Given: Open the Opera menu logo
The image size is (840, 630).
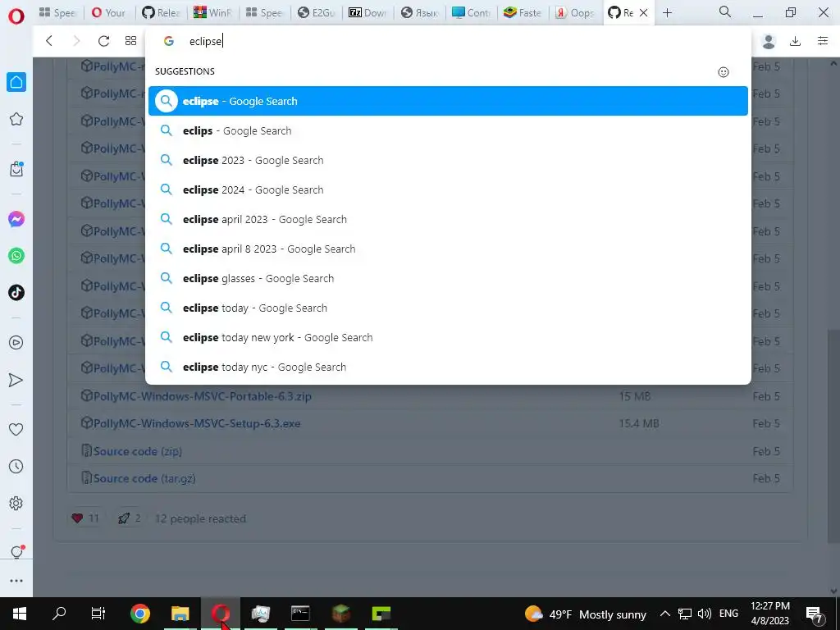Looking at the screenshot, I should [16, 16].
